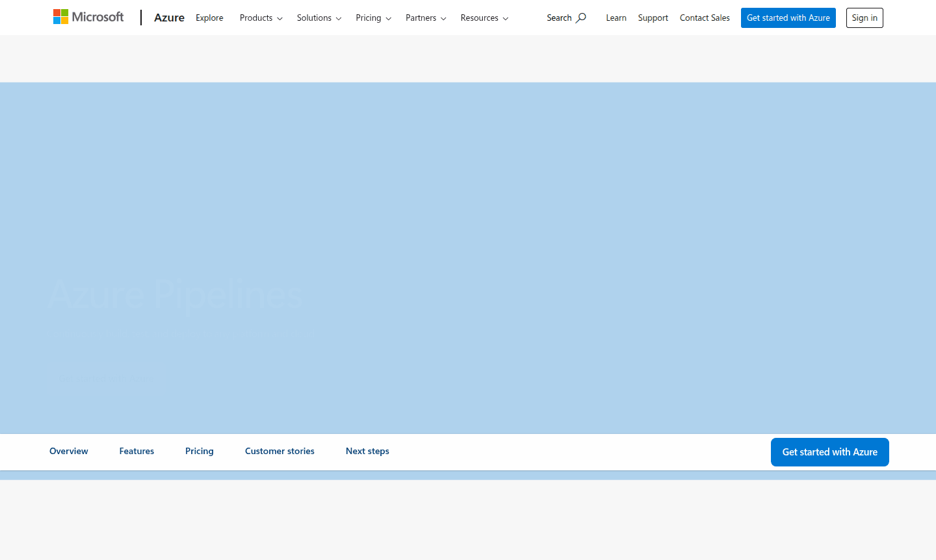Open the Explore menu item

209,18
